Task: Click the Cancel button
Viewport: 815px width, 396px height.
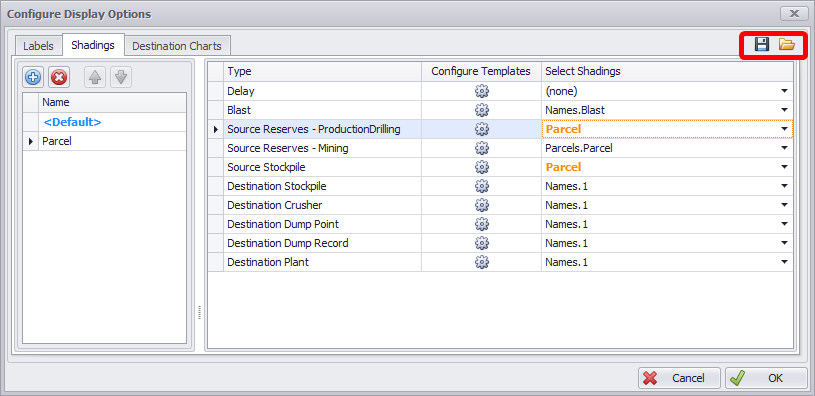Action: coord(679,378)
